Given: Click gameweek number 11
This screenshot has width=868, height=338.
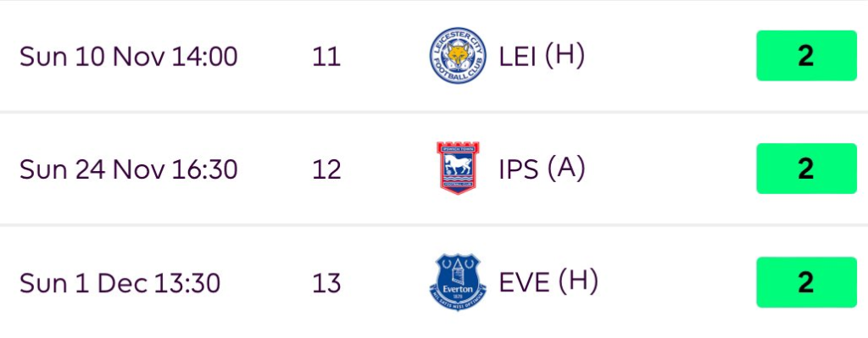Looking at the screenshot, I should [x=326, y=57].
